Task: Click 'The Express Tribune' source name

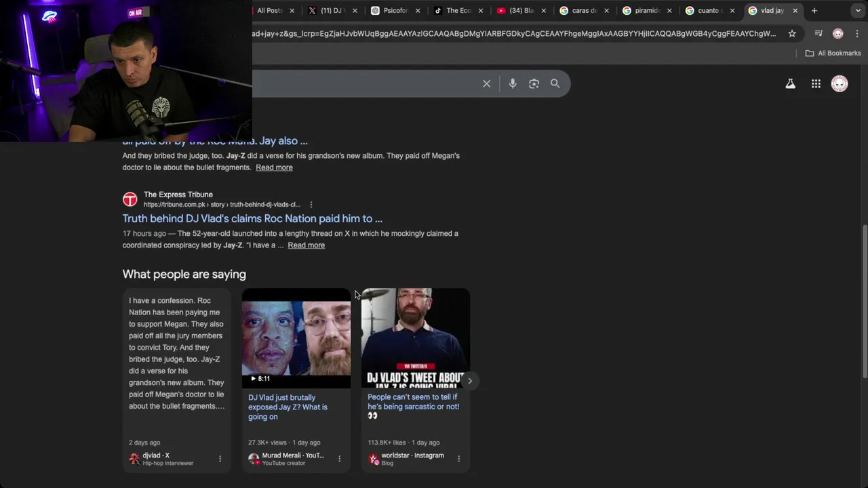Action: (x=178, y=195)
